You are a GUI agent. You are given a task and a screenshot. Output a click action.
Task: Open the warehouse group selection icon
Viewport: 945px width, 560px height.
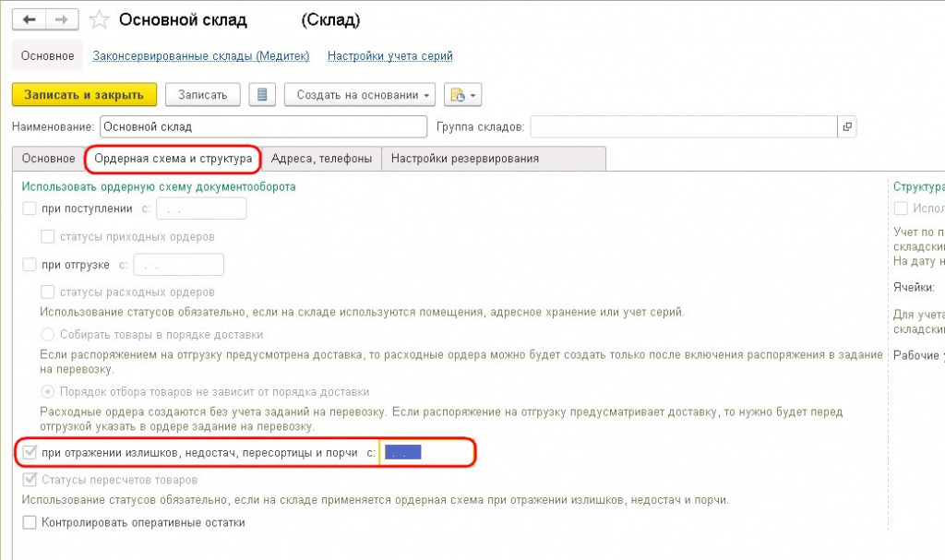847,126
